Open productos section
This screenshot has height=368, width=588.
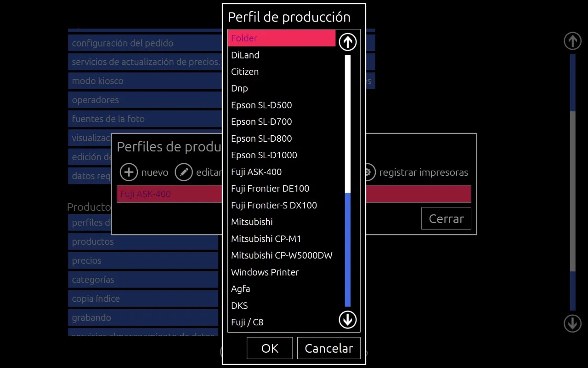[x=143, y=241]
